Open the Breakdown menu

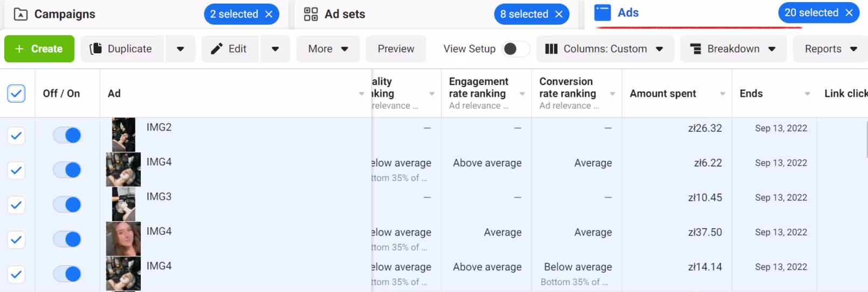point(733,49)
